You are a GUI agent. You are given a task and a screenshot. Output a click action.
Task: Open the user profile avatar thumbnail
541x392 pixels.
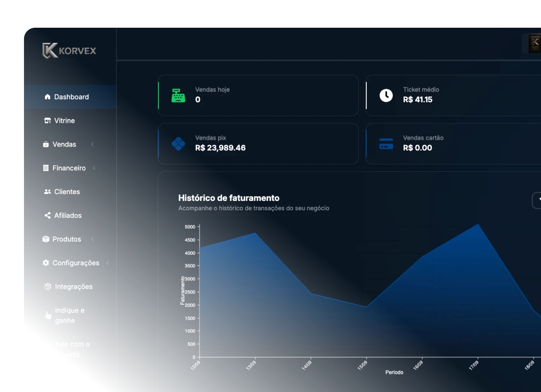(x=535, y=43)
